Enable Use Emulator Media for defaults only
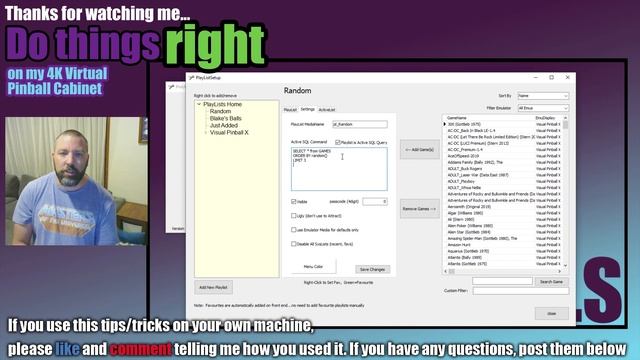This screenshot has width=640, height=360. point(293,230)
